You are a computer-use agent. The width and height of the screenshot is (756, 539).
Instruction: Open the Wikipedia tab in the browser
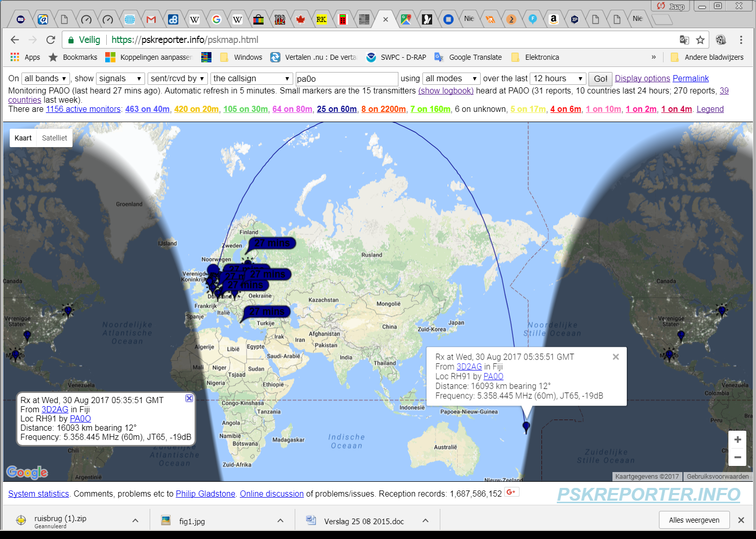[x=195, y=18]
